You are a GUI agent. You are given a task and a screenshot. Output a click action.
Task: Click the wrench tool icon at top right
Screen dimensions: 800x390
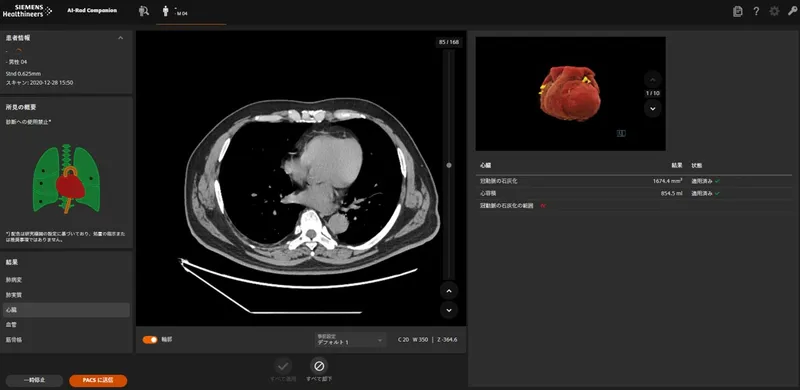point(792,11)
